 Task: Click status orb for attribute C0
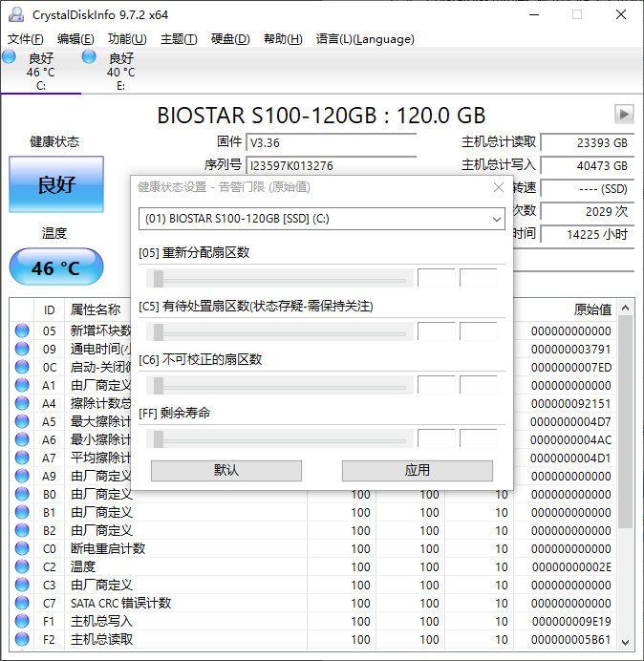point(22,548)
